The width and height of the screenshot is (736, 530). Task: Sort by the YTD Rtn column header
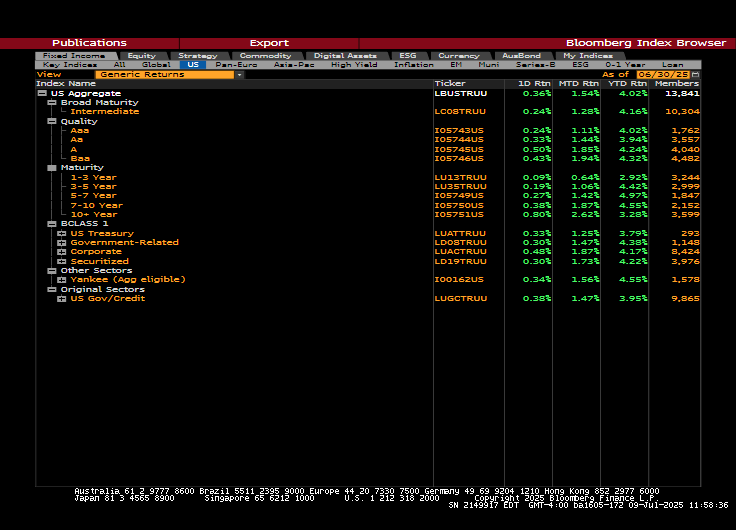click(x=628, y=84)
